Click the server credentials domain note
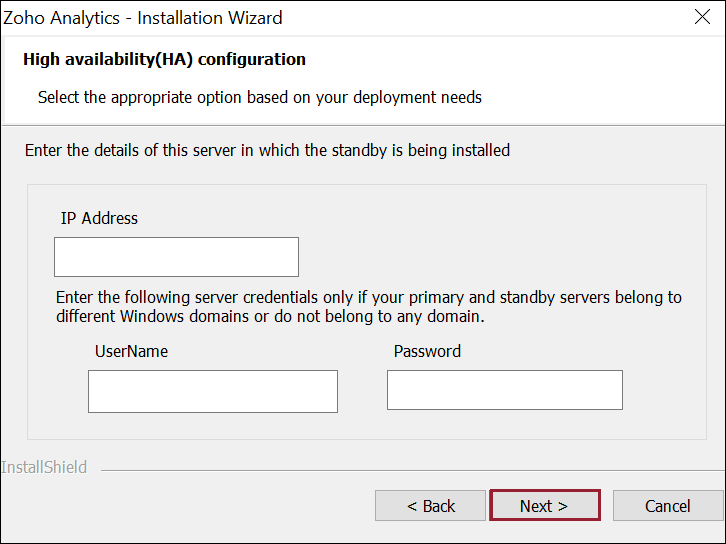The width and height of the screenshot is (726, 544). pyautogui.click(x=368, y=307)
